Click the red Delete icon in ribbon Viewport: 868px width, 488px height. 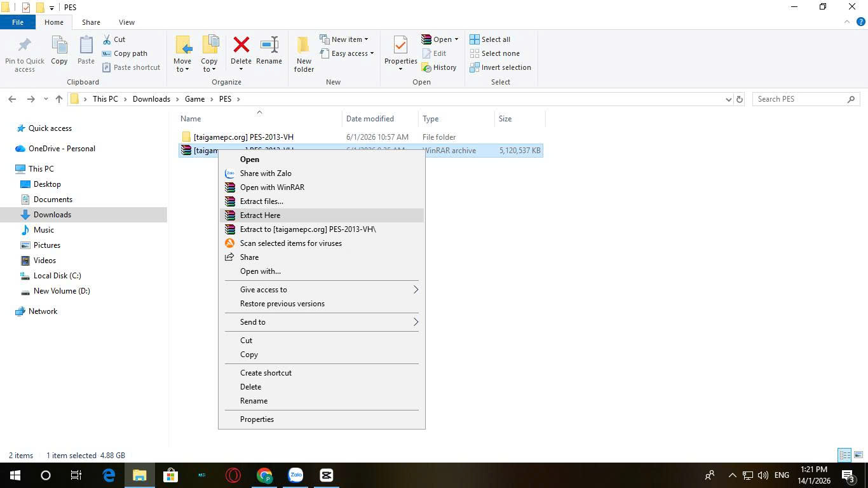[241, 46]
